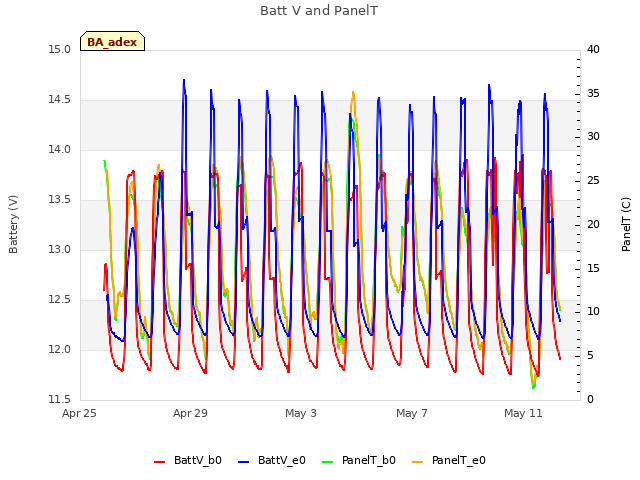Select PanelT_b0 legend entry
640x480 pixels.
359,460
